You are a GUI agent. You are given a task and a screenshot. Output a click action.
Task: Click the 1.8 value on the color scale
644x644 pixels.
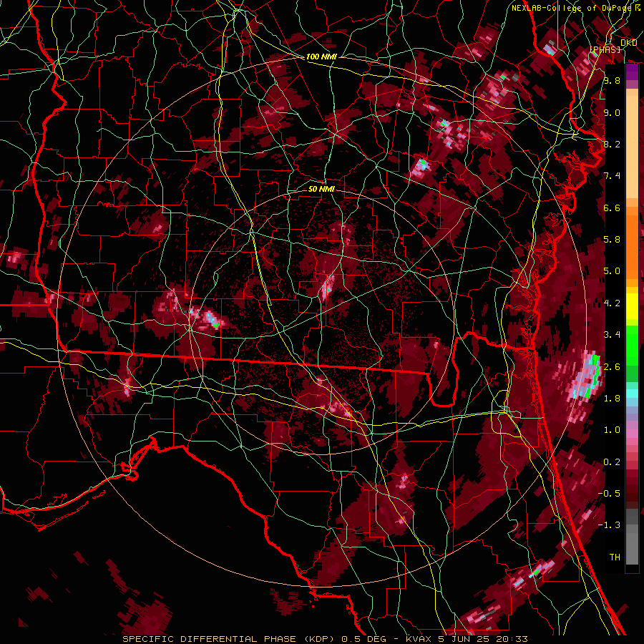point(612,399)
